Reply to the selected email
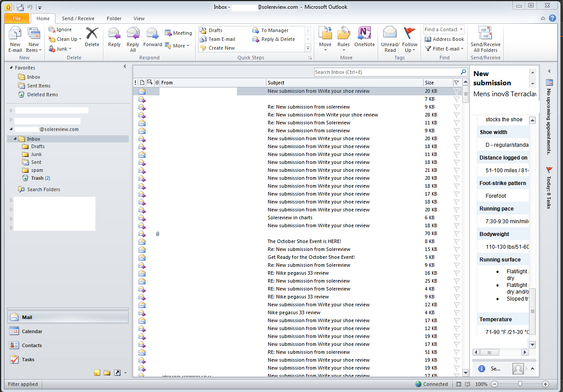Image resolution: width=563 pixels, height=392 pixels. tap(114, 37)
